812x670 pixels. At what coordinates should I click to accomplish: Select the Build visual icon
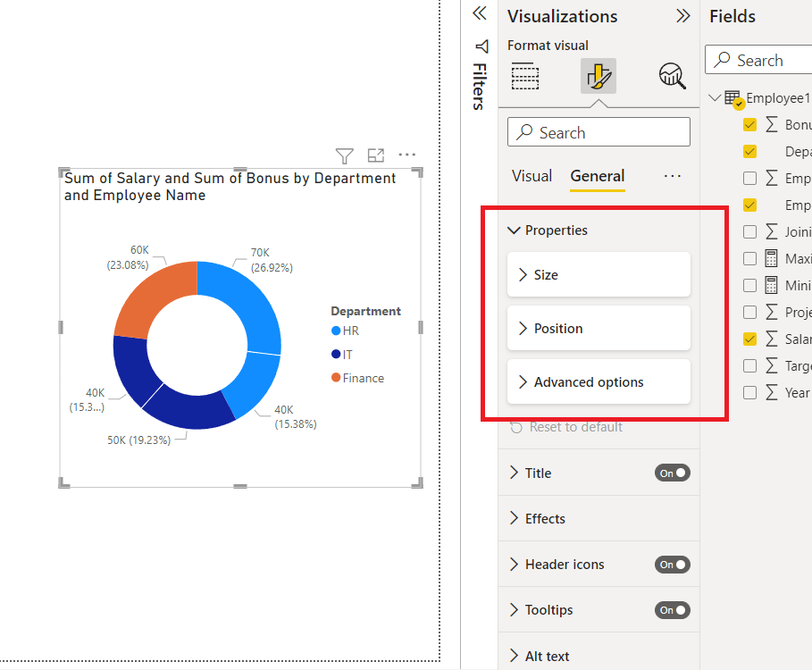525,76
